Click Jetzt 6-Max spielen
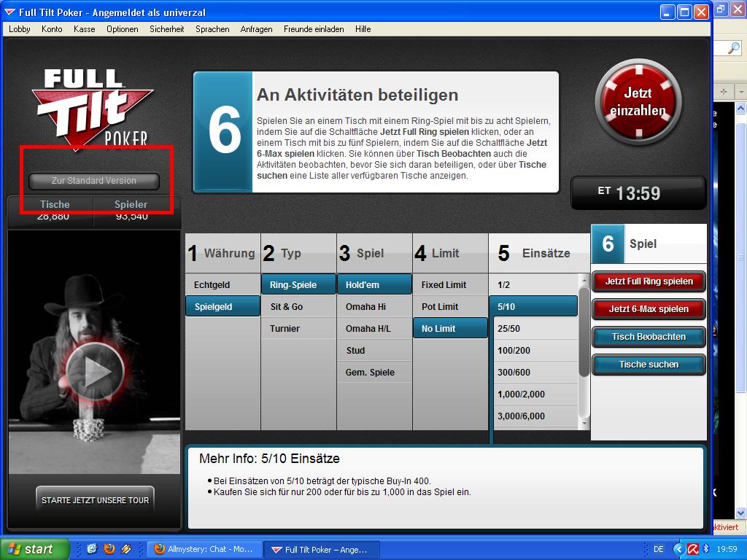The image size is (747, 560). pyautogui.click(x=649, y=309)
